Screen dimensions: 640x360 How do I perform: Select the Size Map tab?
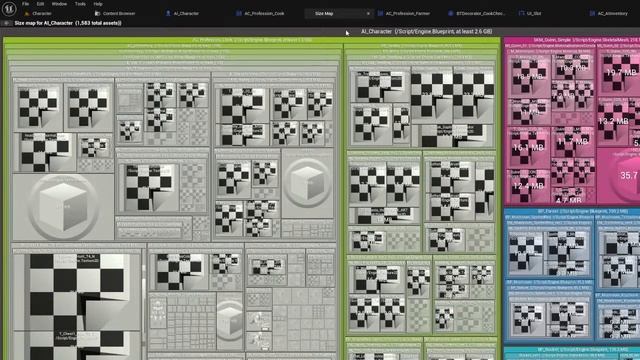(x=324, y=13)
